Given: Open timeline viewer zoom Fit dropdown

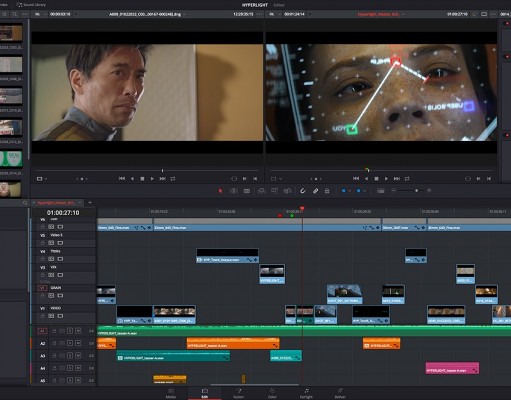Looking at the screenshot, I should tap(274, 14).
